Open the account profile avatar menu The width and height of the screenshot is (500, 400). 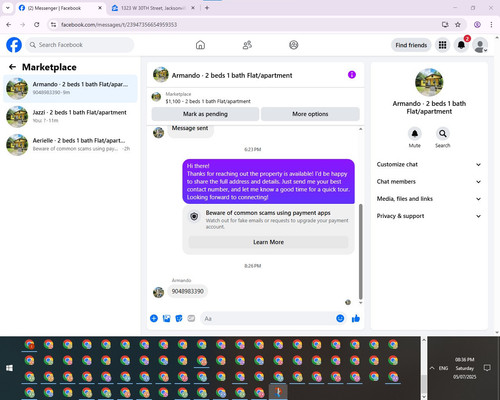click(480, 45)
